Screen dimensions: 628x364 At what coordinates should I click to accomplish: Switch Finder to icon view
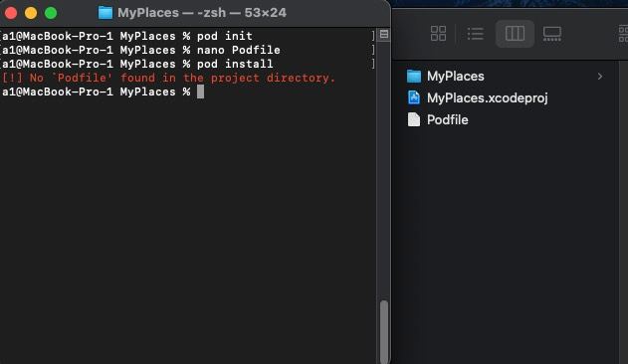click(x=438, y=34)
